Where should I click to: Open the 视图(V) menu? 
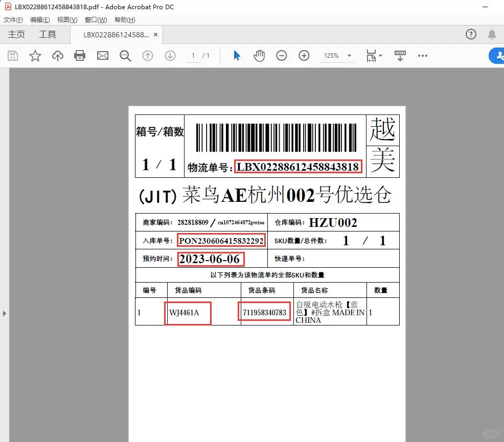click(x=67, y=20)
